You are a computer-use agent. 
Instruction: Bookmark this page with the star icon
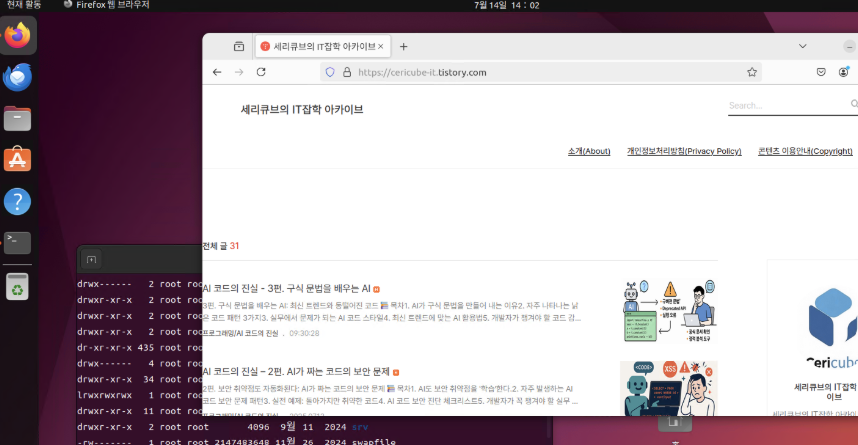(x=752, y=72)
